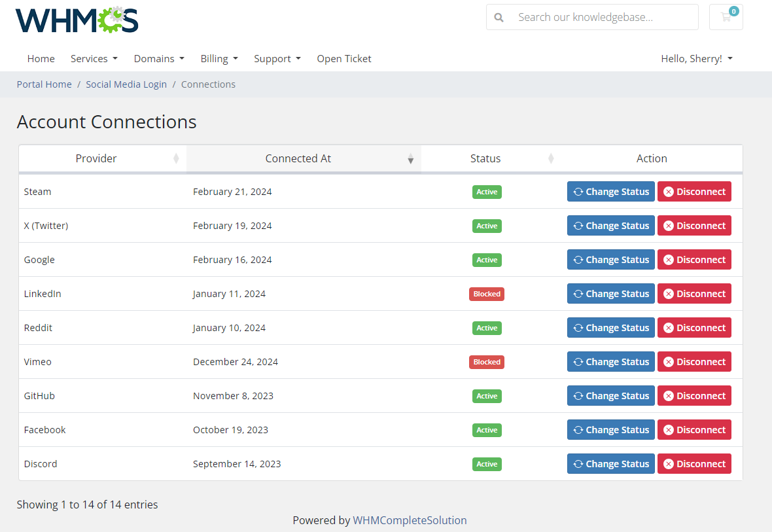Open the Hello, Sherry! account dropdown
The width and height of the screenshot is (772, 532).
tap(697, 59)
